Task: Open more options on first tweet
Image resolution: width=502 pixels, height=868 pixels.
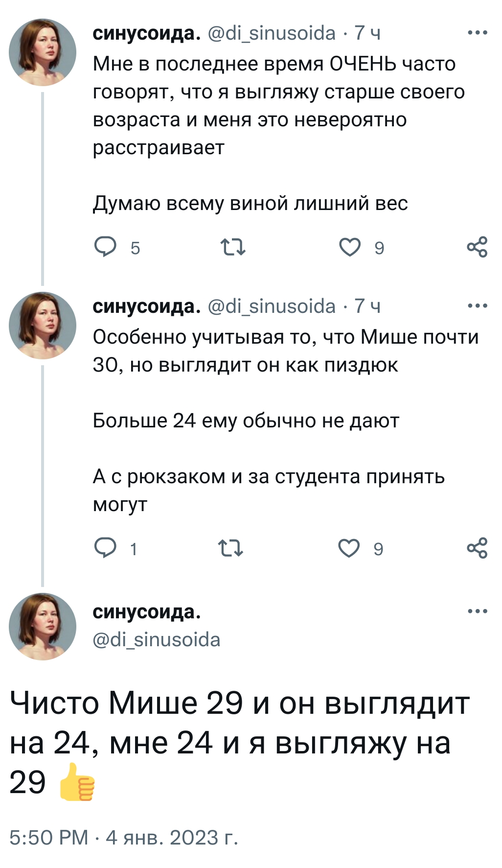Action: [478, 33]
